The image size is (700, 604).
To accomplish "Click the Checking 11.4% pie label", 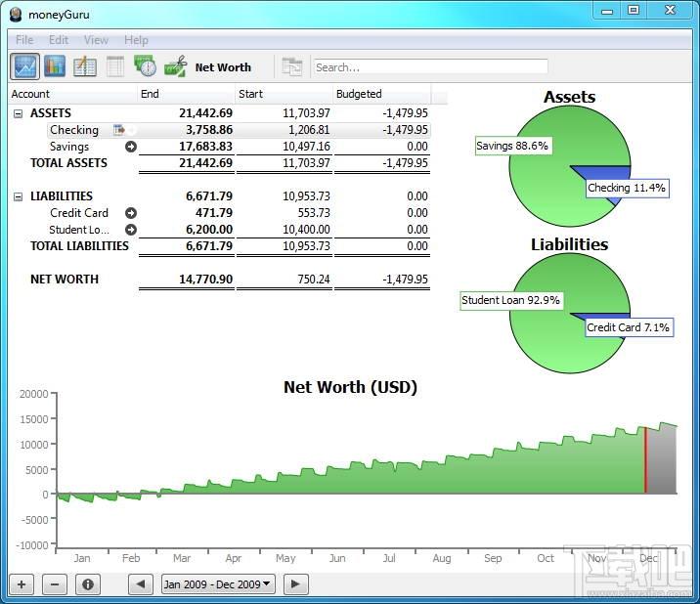I will (627, 188).
